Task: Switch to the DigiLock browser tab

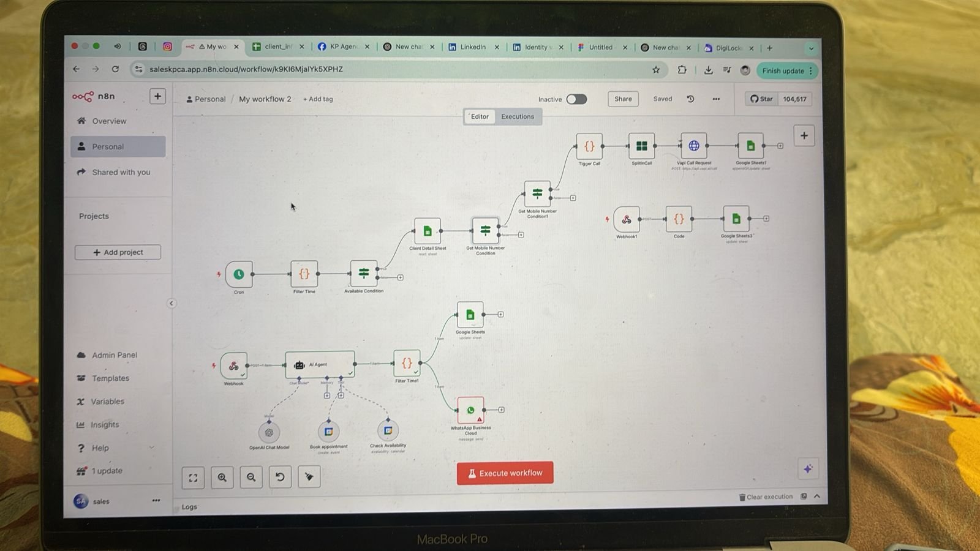Action: (x=728, y=48)
